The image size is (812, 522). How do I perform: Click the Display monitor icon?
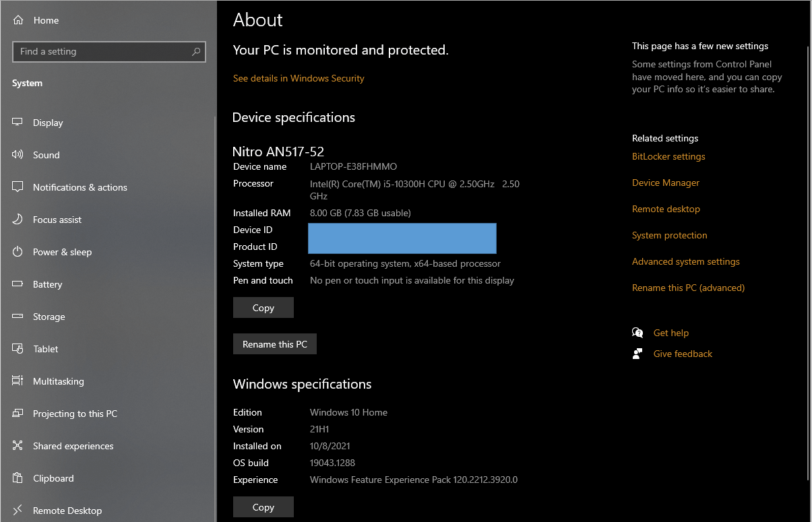click(x=18, y=123)
